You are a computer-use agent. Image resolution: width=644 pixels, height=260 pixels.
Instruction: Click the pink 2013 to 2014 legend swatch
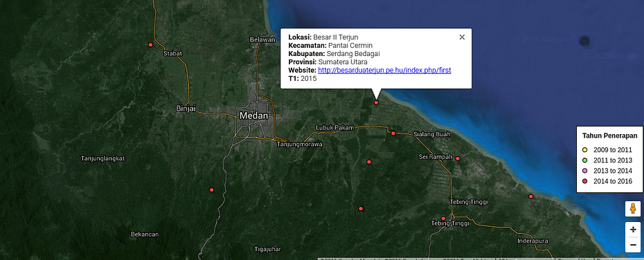[585, 171]
